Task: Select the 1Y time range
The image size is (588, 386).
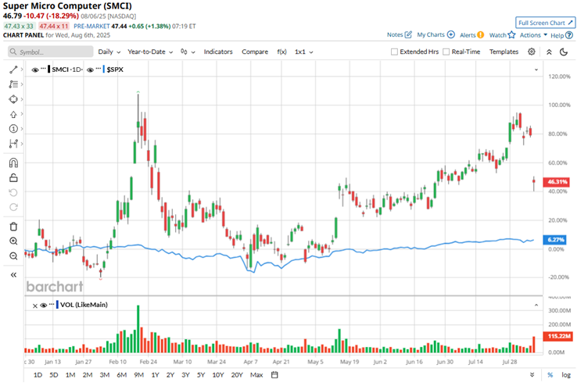Action: pos(156,375)
